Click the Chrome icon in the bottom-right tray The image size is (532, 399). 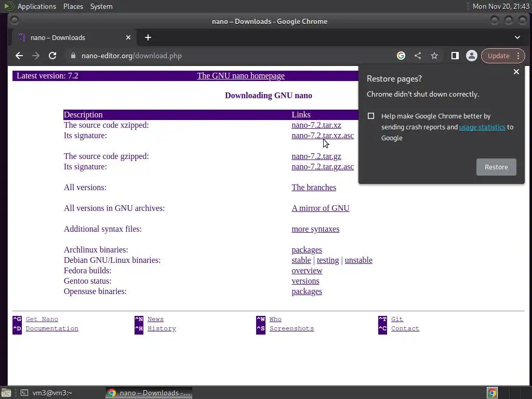coord(492,393)
